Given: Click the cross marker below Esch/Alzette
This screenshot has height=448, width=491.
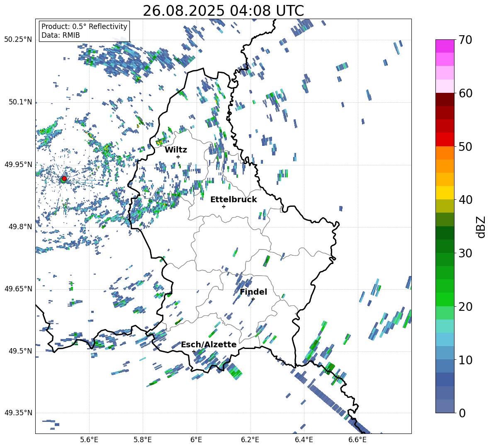Looking at the screenshot, I should (x=194, y=351).
